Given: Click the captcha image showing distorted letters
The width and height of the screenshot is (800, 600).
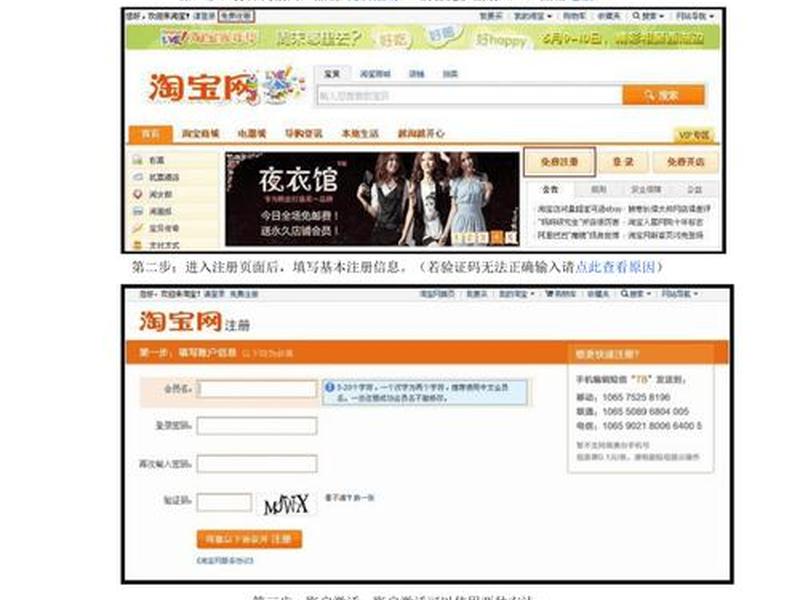Looking at the screenshot, I should pyautogui.click(x=286, y=504).
